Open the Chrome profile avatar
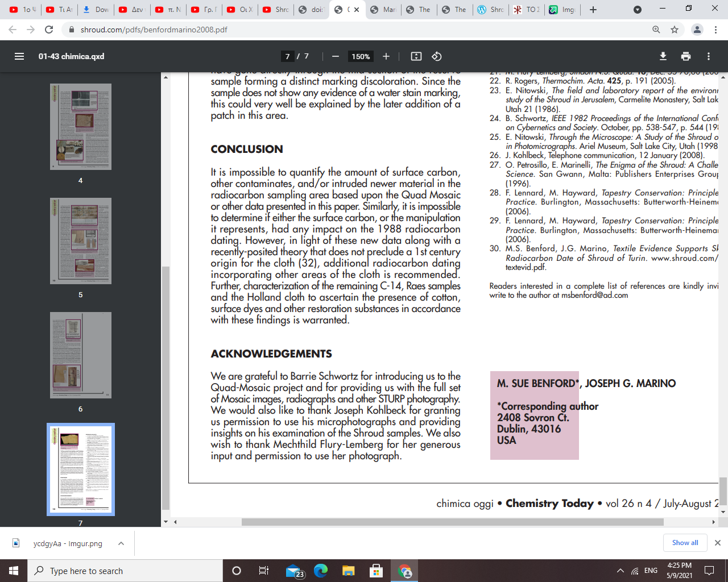The image size is (728, 582). pyautogui.click(x=697, y=30)
